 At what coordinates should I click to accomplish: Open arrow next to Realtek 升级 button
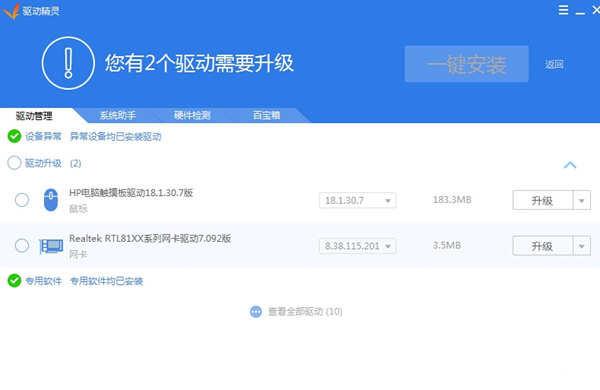[x=582, y=246]
